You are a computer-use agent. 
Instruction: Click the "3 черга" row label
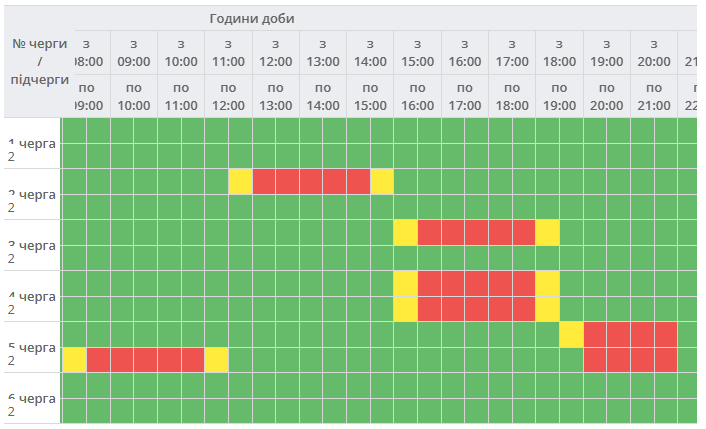click(x=31, y=245)
